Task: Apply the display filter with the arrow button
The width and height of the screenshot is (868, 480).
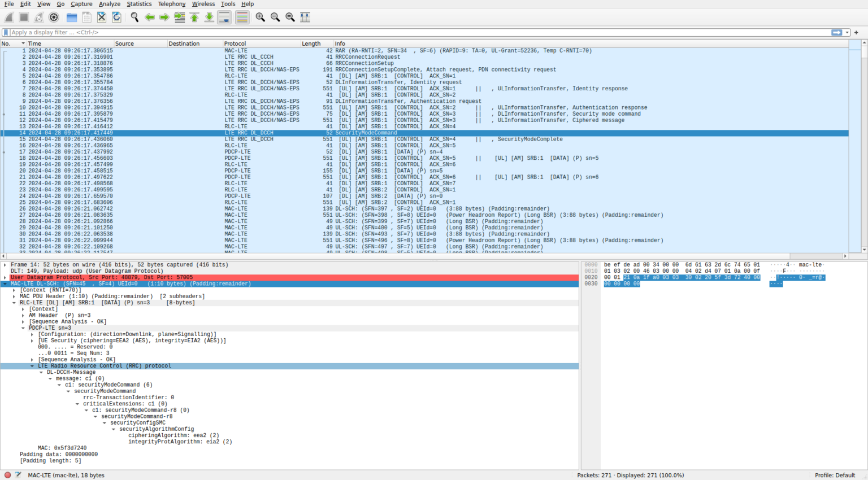Action: (836, 32)
